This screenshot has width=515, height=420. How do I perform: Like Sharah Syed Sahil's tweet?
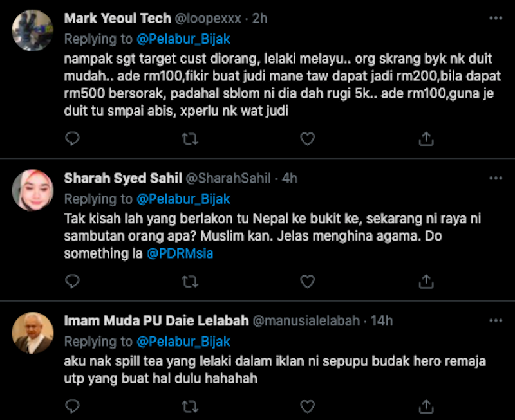click(x=308, y=281)
